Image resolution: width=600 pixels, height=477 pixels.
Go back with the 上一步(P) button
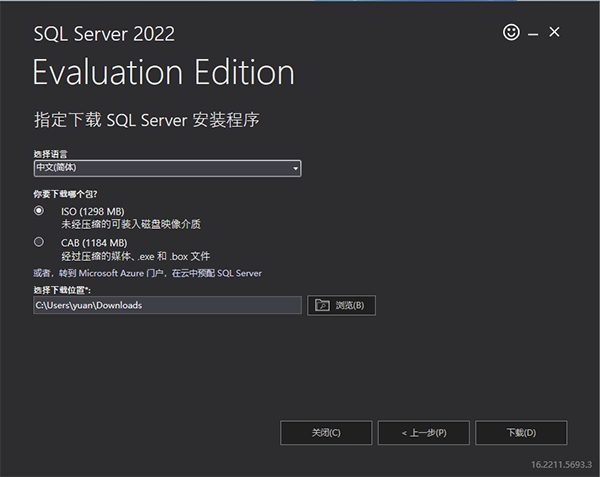[x=424, y=433]
